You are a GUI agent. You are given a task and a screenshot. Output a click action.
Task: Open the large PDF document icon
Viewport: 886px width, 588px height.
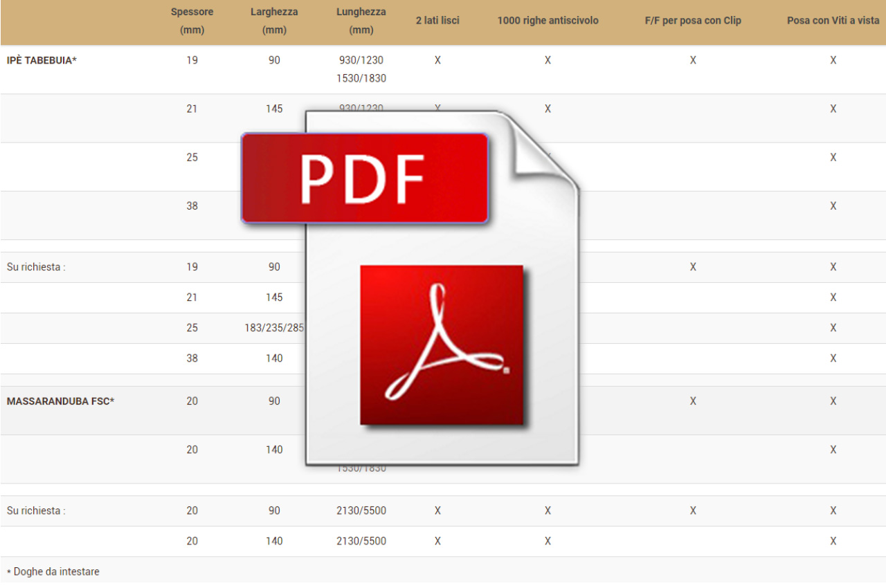(x=410, y=289)
